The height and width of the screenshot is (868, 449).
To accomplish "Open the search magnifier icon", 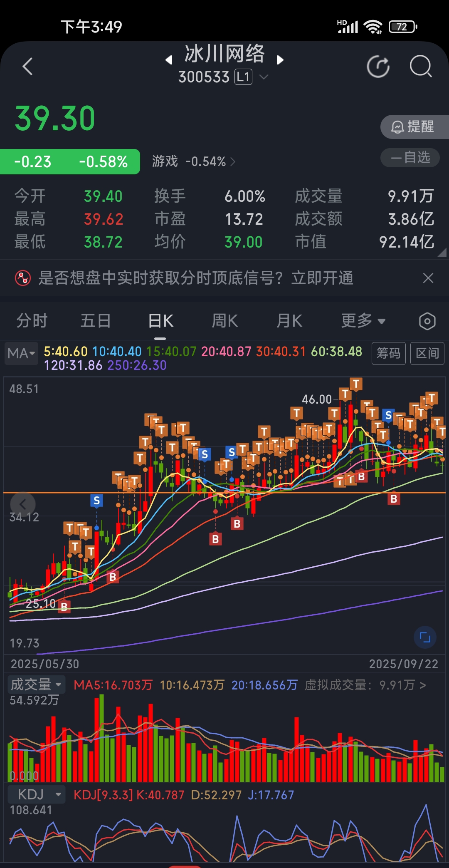I will 421,67.
